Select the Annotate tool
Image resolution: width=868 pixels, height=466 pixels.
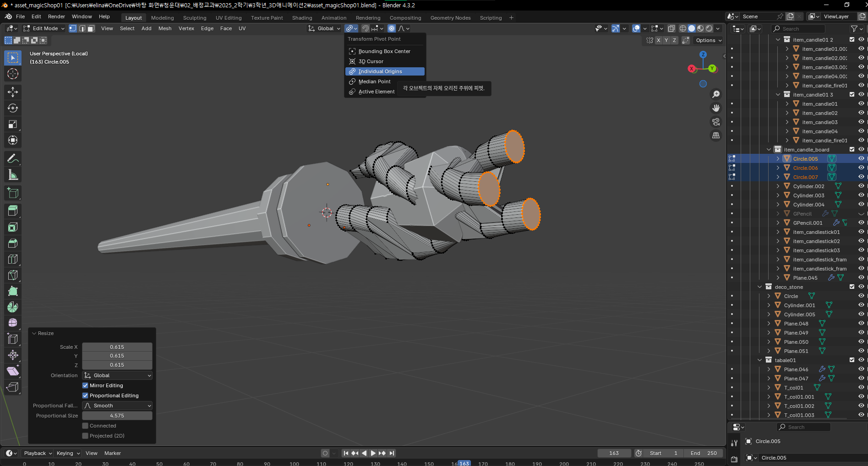pos(13,159)
